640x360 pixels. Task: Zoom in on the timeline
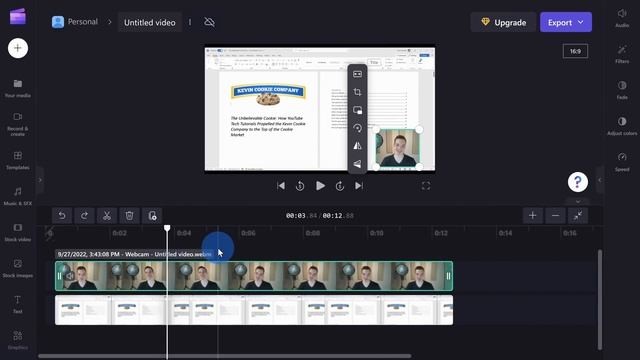[x=533, y=216]
